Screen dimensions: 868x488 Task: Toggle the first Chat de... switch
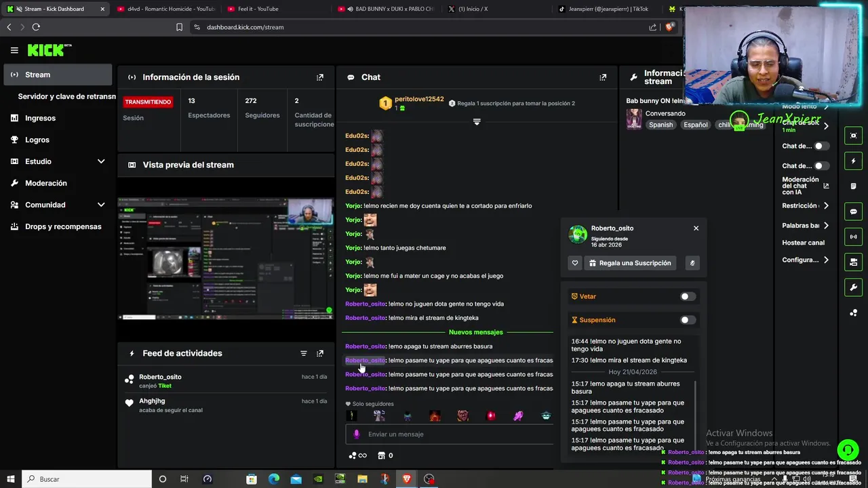pos(821,146)
